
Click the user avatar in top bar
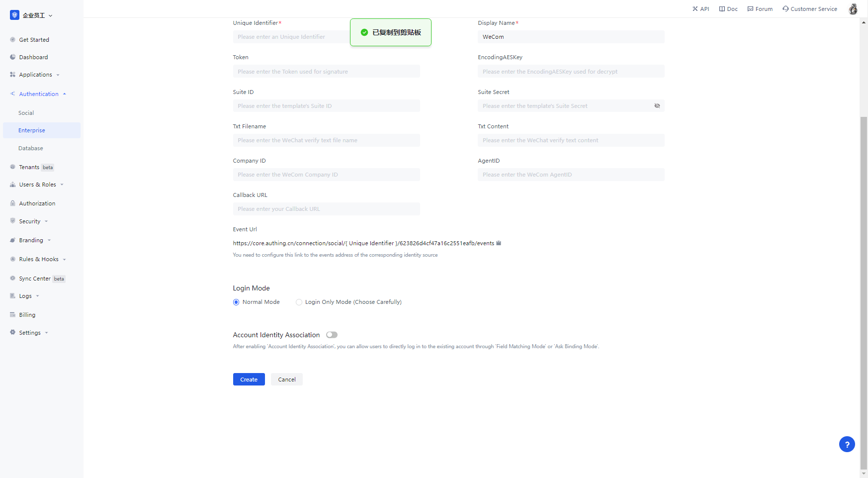click(x=853, y=9)
